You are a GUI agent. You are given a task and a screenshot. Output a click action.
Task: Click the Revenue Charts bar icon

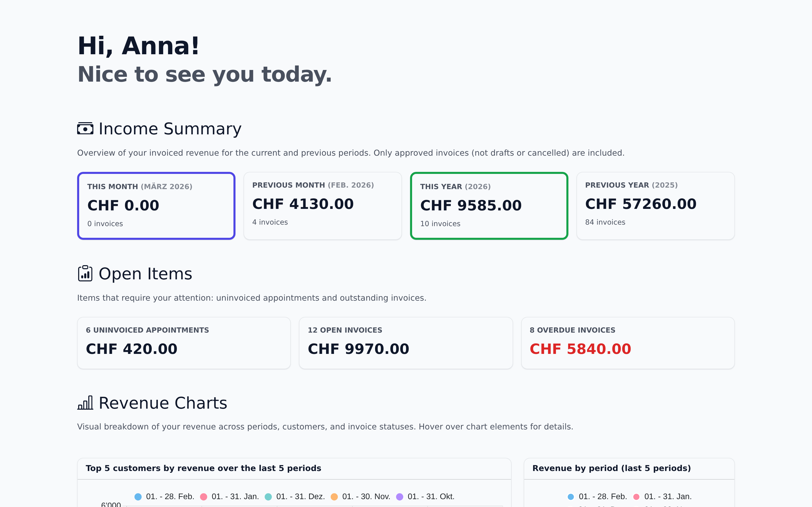point(85,403)
